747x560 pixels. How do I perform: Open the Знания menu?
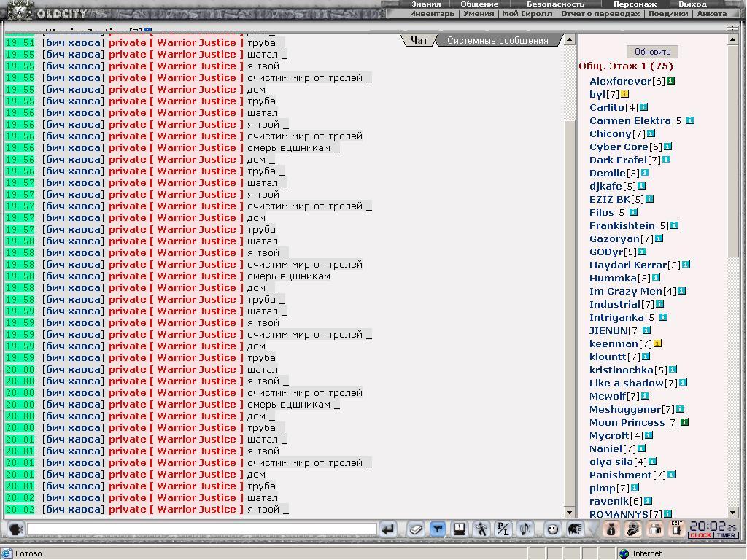426,4
